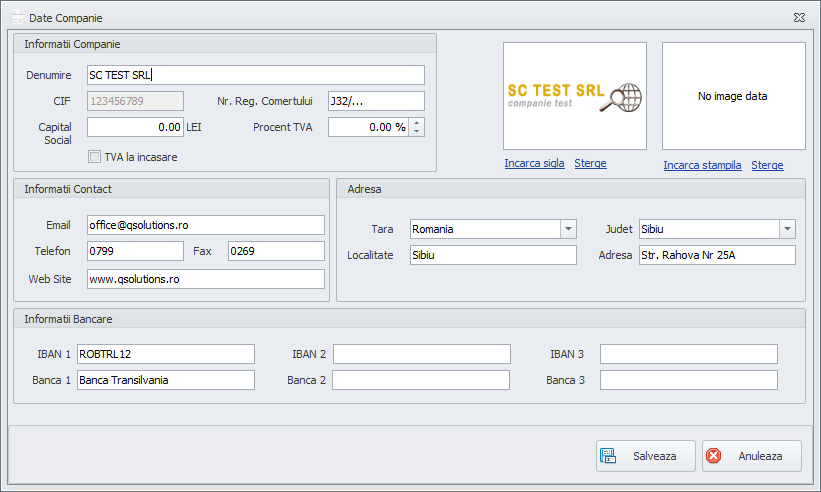This screenshot has width=821, height=492.
Task: Click Sterge link under stamp image
Action: tap(767, 165)
